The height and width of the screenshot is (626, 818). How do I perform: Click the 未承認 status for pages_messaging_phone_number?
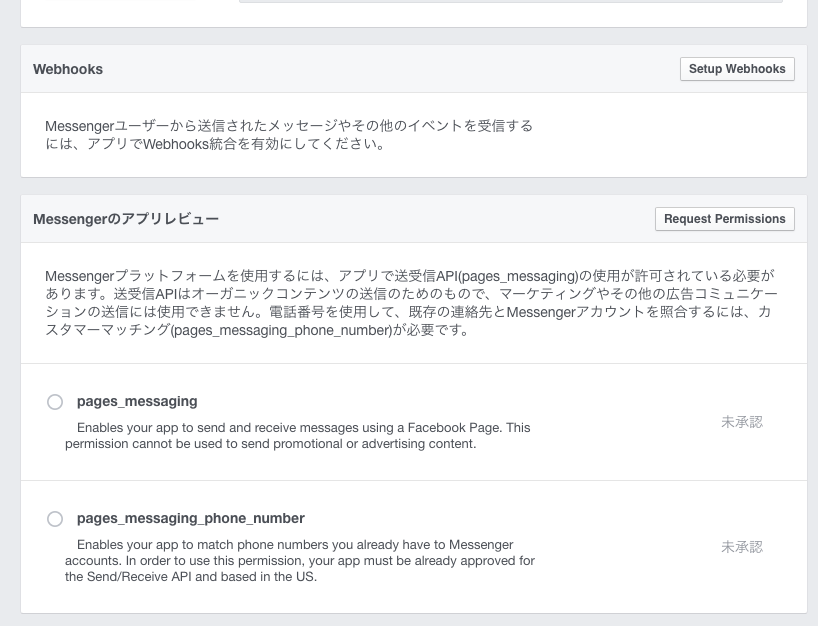click(742, 547)
